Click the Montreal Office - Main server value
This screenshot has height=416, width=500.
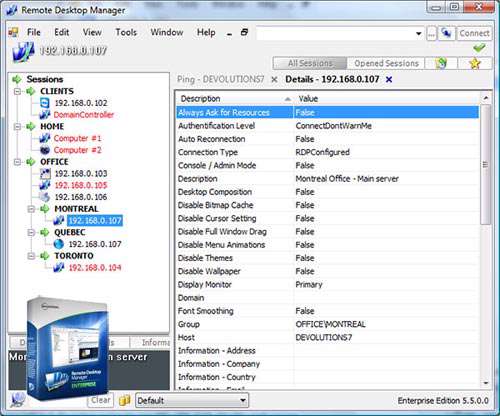pos(347,179)
